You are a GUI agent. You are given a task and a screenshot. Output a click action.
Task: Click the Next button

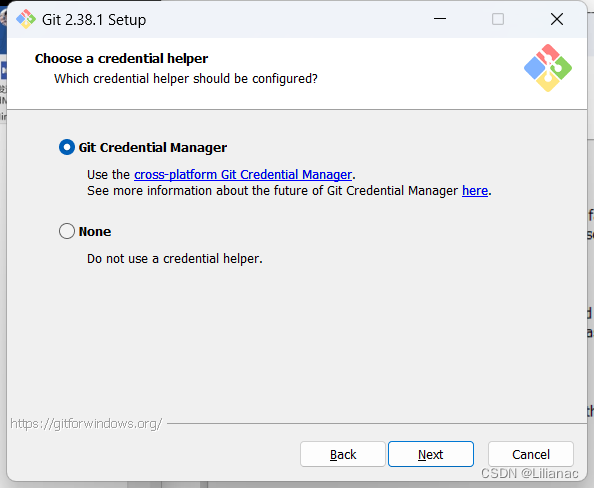point(431,454)
